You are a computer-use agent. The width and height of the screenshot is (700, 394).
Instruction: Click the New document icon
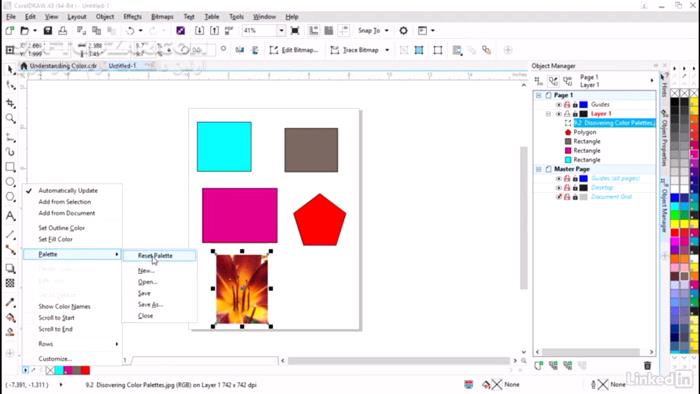(x=9, y=30)
